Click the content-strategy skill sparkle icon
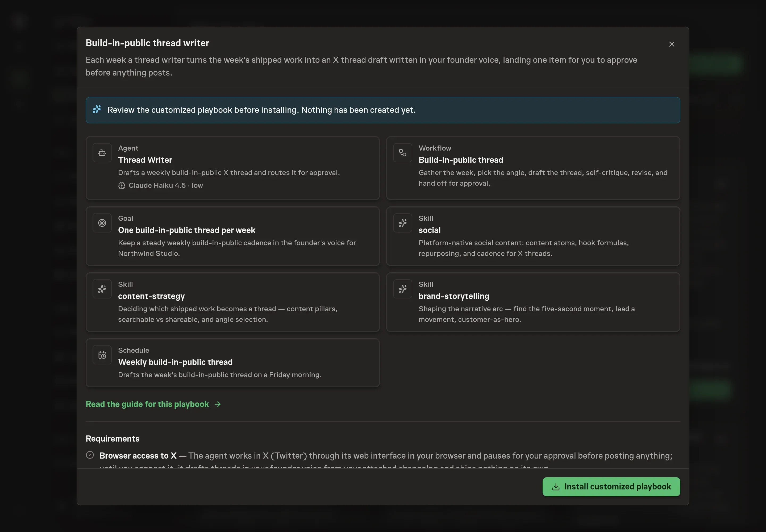 point(102,289)
